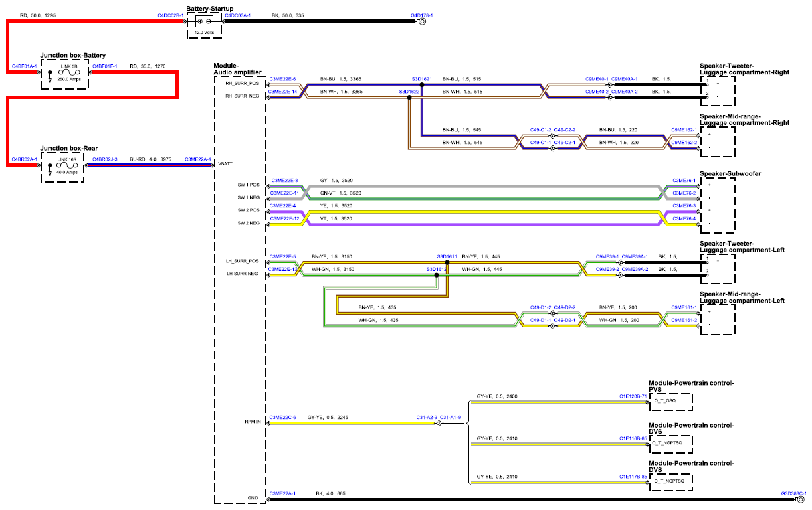Open connector link C9ME161-2
Screen dimensions: 812x510
(x=684, y=320)
